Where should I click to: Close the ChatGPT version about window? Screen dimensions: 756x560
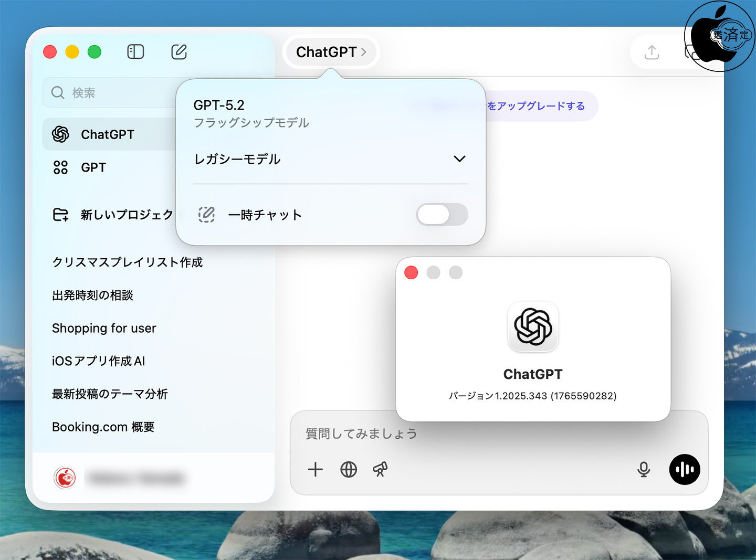tap(411, 272)
